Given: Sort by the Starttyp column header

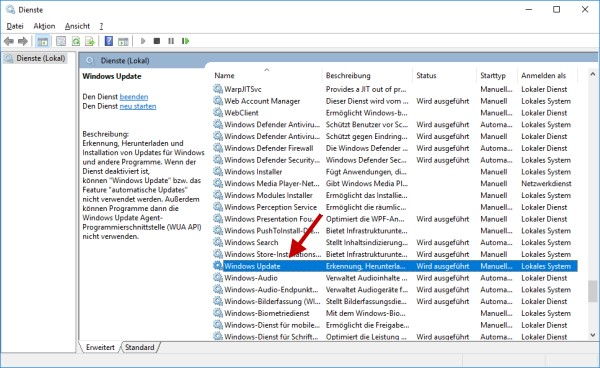Looking at the screenshot, I should point(497,76).
